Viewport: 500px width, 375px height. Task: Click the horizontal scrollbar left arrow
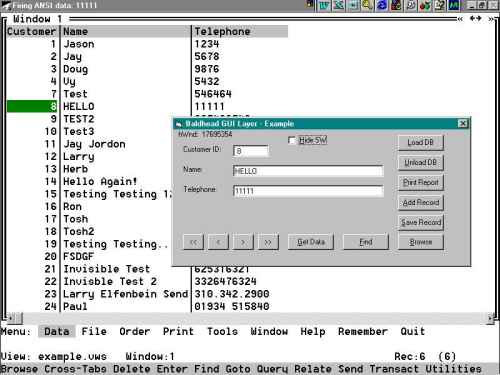(11, 318)
